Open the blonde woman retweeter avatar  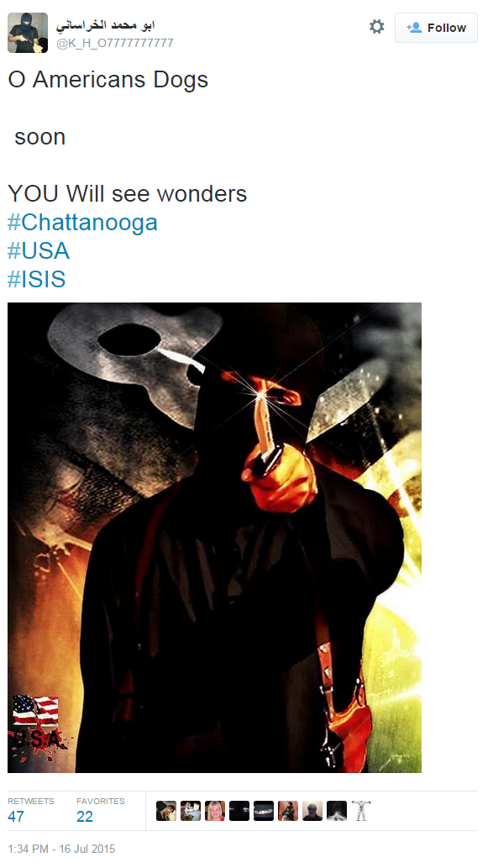(215, 811)
